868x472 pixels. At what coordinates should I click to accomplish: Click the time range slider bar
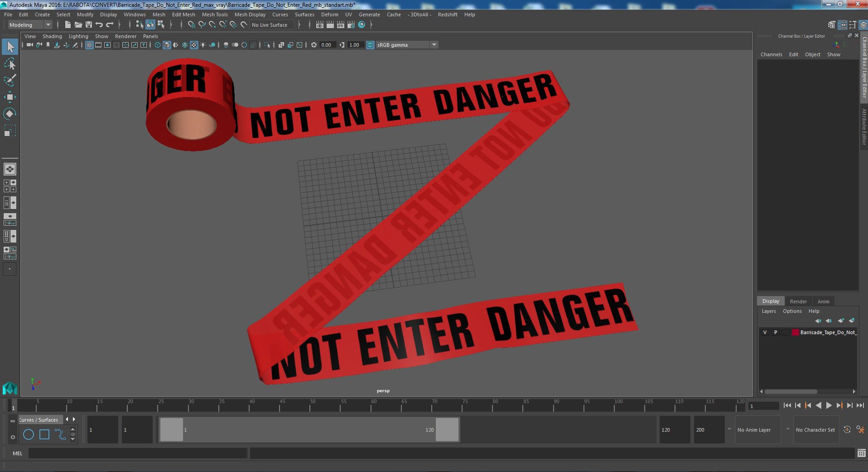click(309, 429)
